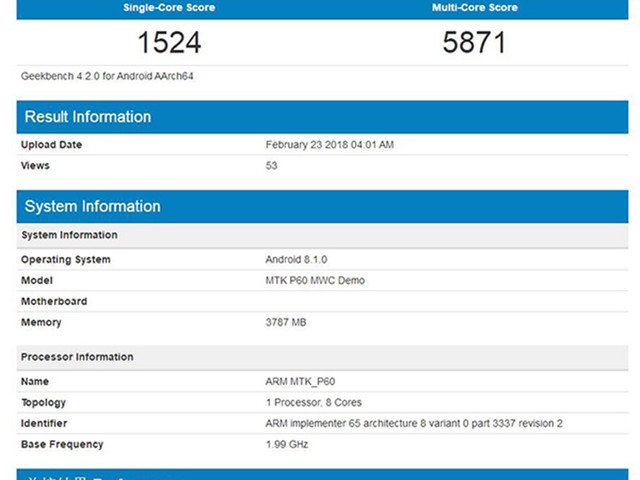Viewport: 640px width, 480px height.
Task: Click the blue System Information section header
Action: point(92,207)
